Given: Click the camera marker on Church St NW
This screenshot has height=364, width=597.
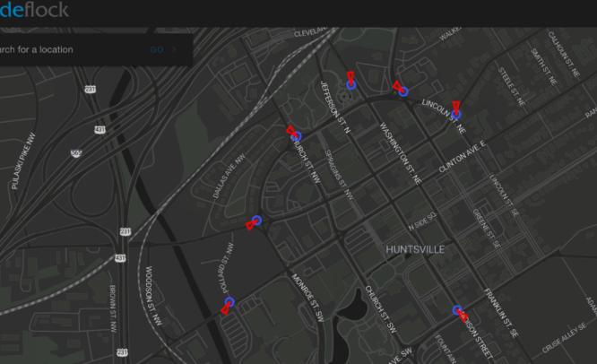Looking at the screenshot, I should 297,136.
